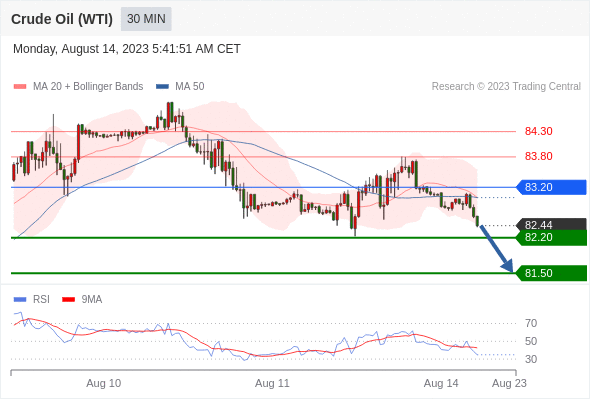This screenshot has height=400, width=590.
Task: Click the date and time text line
Action: (x=126, y=49)
